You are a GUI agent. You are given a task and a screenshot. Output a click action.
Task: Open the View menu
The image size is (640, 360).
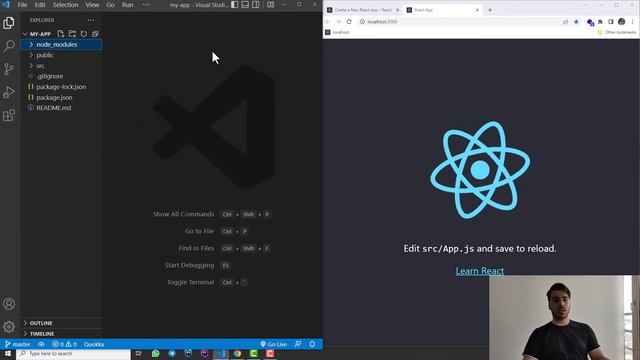pos(92,5)
